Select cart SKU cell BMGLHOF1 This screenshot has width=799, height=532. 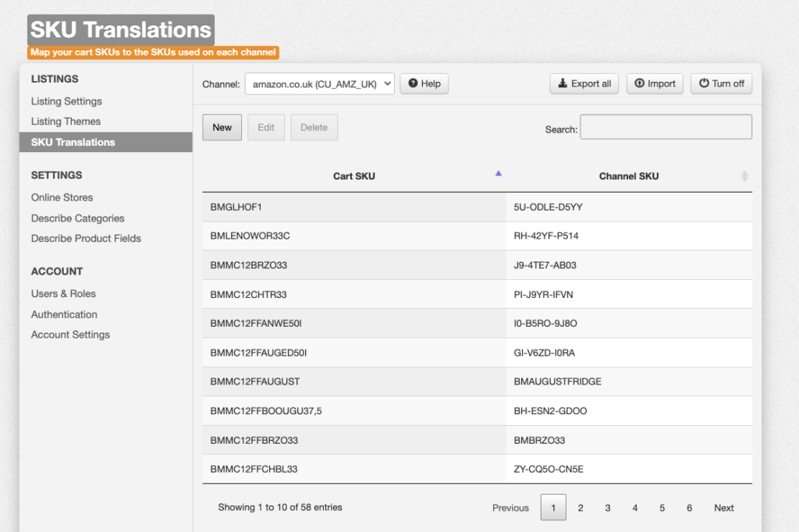[354, 207]
